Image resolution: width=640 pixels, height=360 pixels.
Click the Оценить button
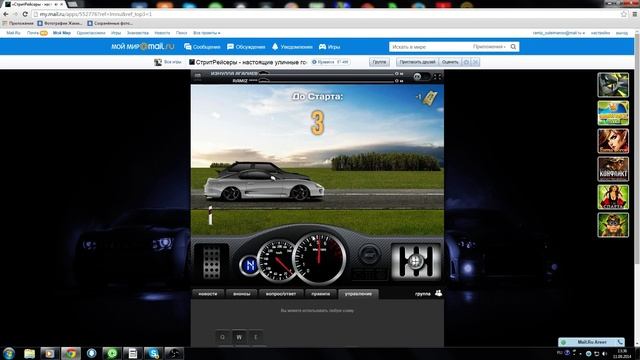point(450,62)
